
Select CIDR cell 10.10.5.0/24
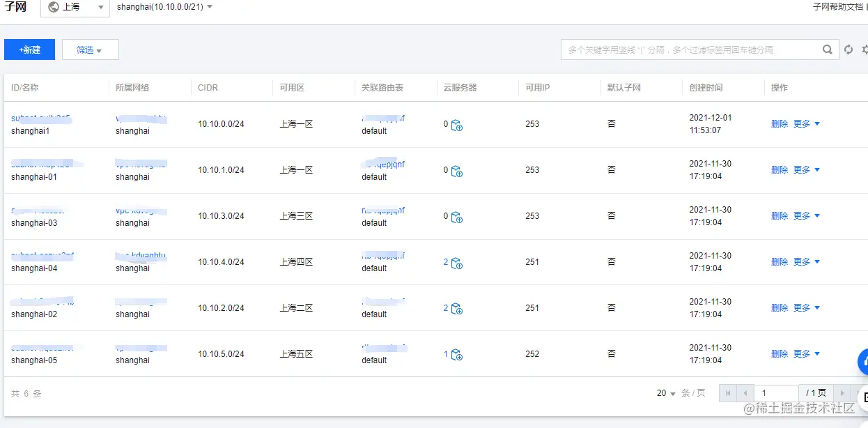click(x=221, y=354)
